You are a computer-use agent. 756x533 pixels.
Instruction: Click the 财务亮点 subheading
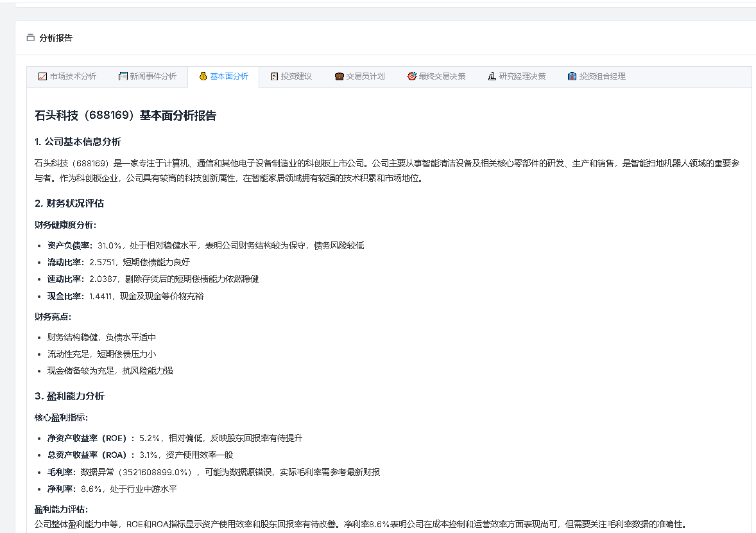[x=53, y=317]
